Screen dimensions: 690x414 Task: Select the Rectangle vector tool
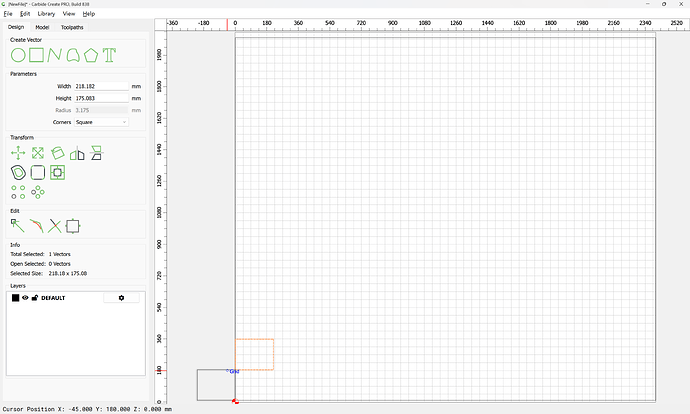tap(36, 54)
